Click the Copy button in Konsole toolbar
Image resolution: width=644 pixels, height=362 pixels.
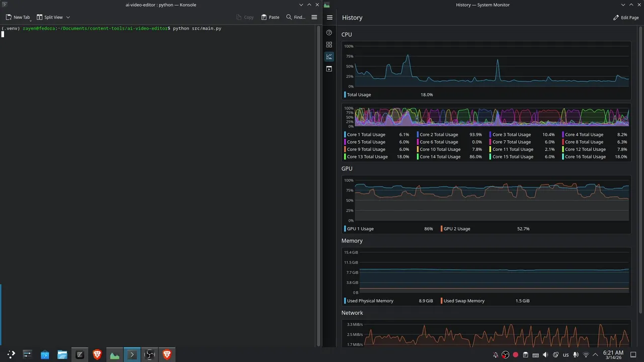click(x=245, y=17)
